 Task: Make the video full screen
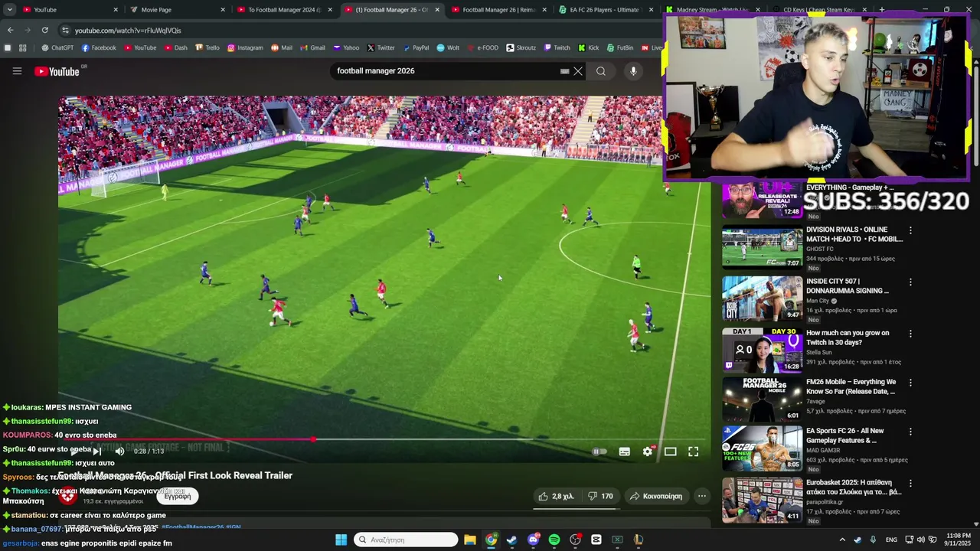point(694,452)
